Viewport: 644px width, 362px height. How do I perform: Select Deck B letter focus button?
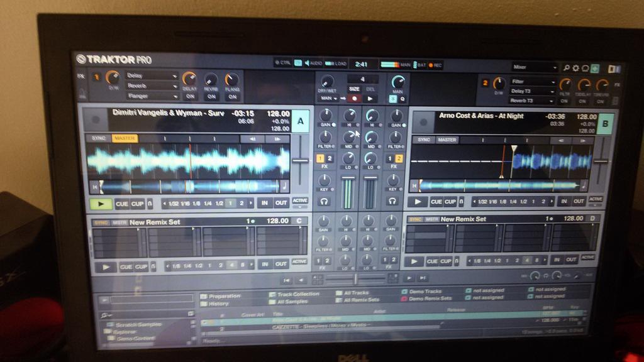click(605, 124)
